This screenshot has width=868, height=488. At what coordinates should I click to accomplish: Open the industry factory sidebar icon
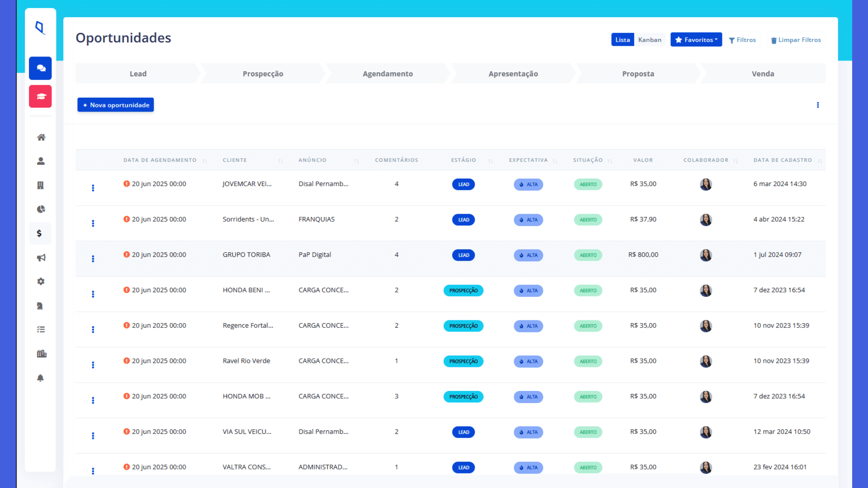(42, 354)
